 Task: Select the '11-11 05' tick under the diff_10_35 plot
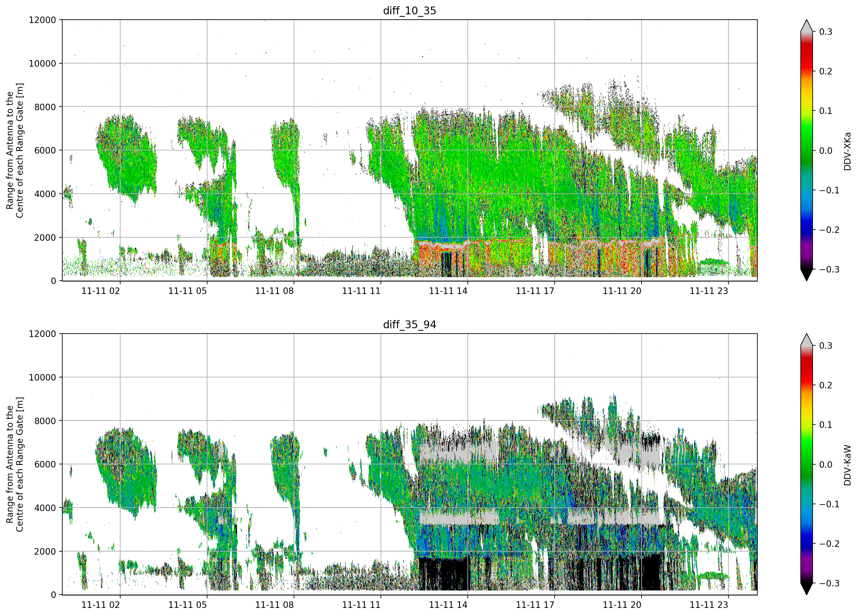pos(188,291)
